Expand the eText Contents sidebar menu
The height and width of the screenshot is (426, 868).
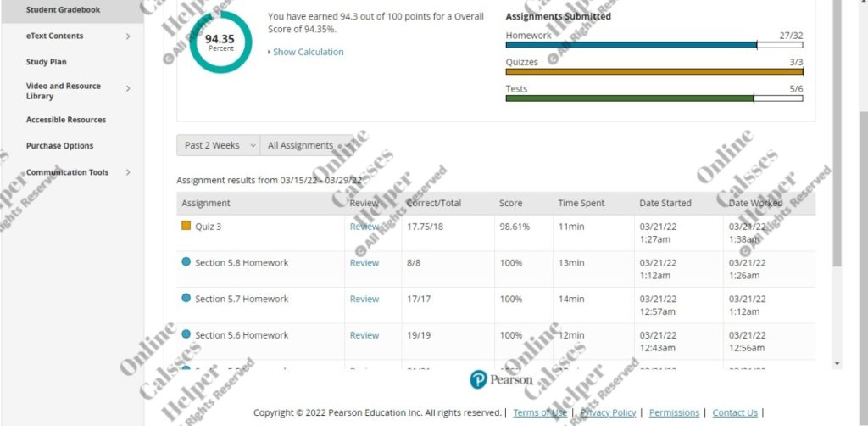(78, 36)
